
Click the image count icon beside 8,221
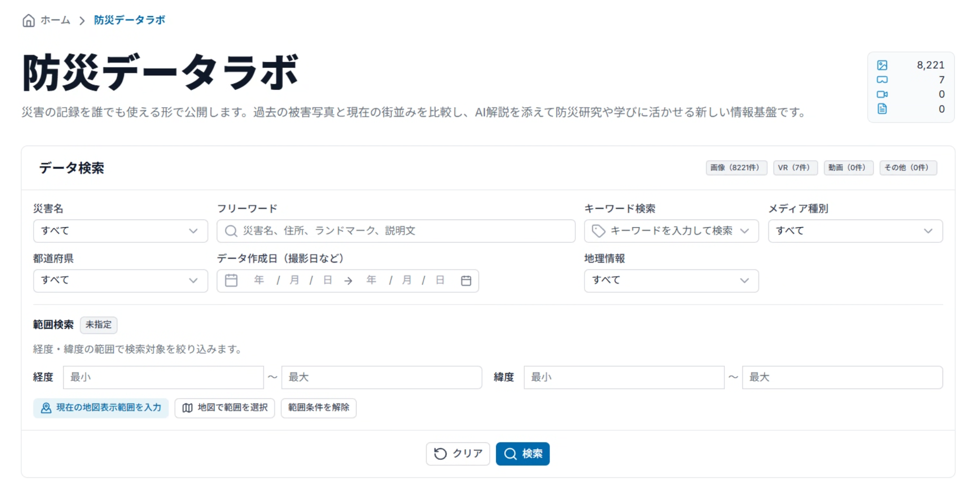882,65
